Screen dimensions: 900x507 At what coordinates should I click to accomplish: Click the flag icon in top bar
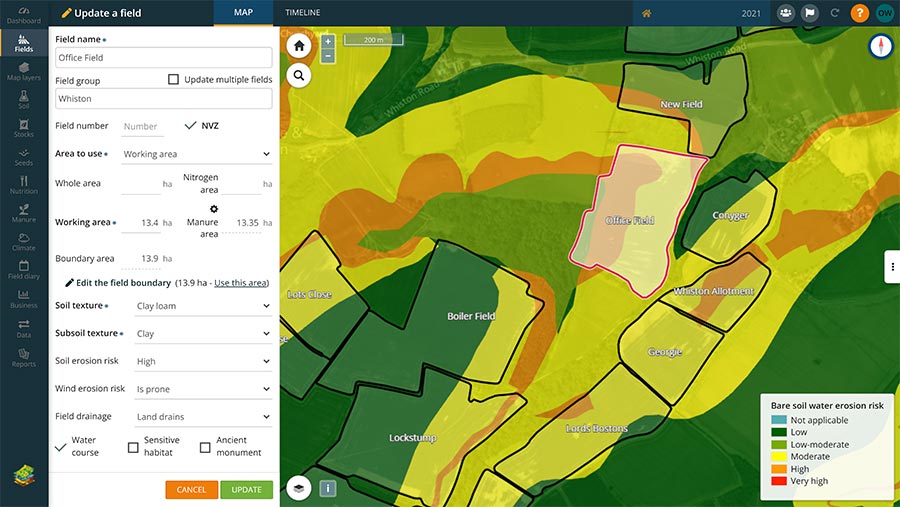pos(810,13)
